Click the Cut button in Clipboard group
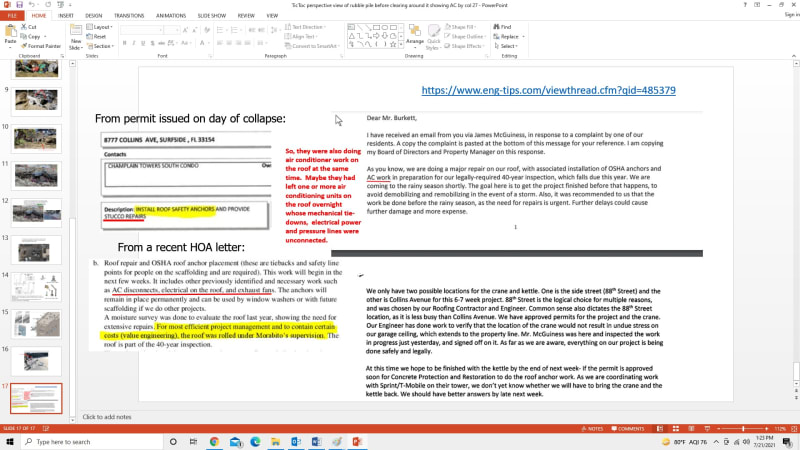The image size is (800, 450). [x=29, y=27]
